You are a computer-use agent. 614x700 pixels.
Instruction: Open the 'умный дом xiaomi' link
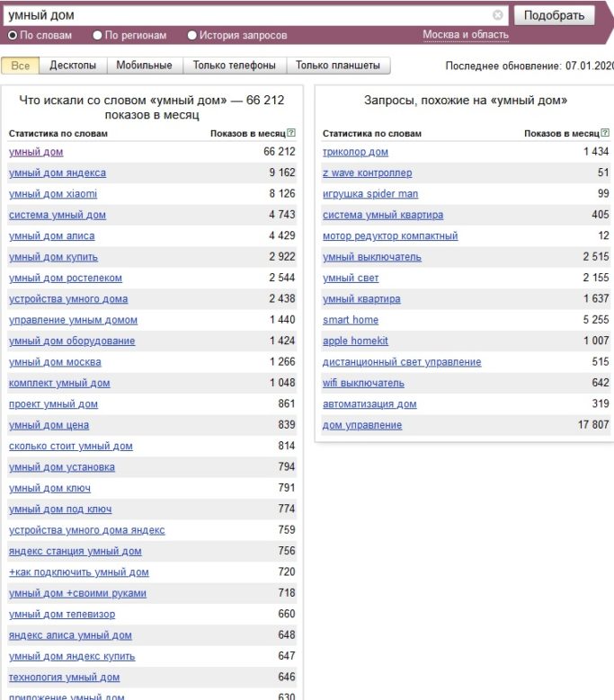pyautogui.click(x=53, y=194)
